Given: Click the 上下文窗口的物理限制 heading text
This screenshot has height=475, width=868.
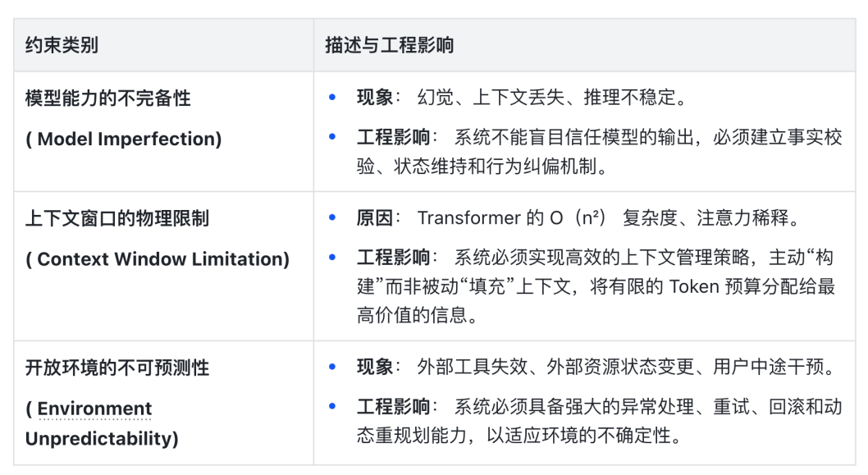Looking at the screenshot, I should [x=117, y=218].
